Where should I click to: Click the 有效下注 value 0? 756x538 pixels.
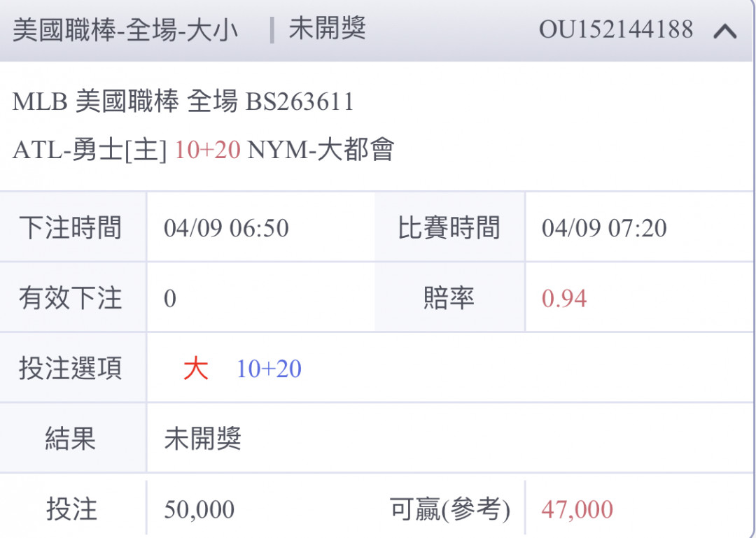tap(169, 299)
